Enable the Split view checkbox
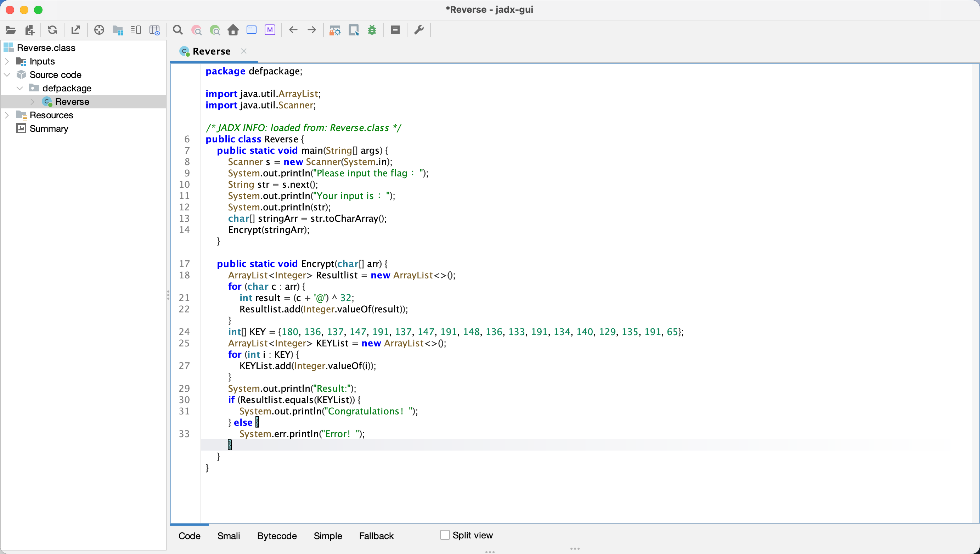Screen dimensions: 980x554 pyautogui.click(x=445, y=535)
